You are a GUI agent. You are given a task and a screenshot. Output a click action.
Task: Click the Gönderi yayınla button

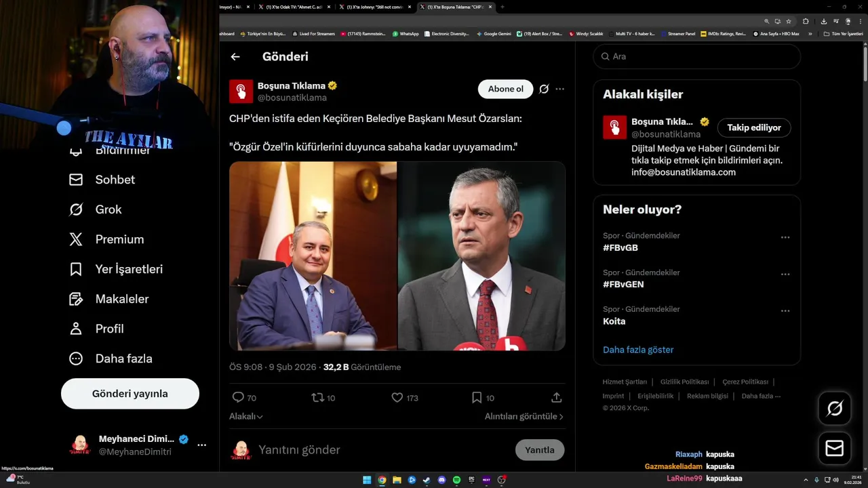(x=130, y=394)
